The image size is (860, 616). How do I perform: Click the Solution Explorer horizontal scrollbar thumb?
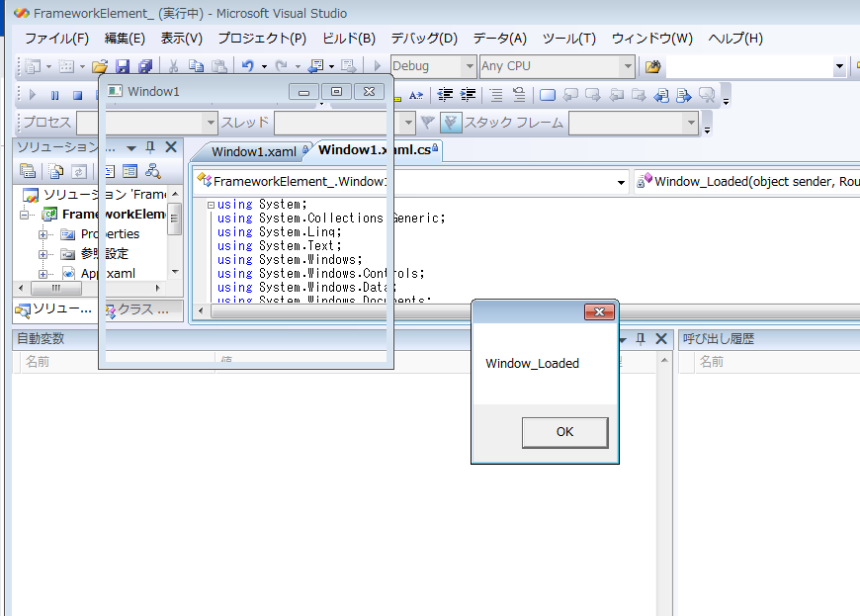pos(56,288)
